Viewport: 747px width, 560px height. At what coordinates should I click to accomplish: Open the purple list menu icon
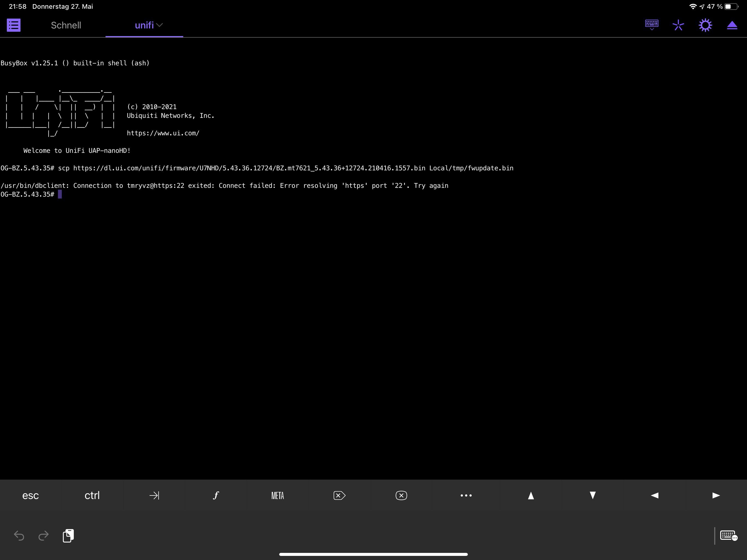coord(14,25)
